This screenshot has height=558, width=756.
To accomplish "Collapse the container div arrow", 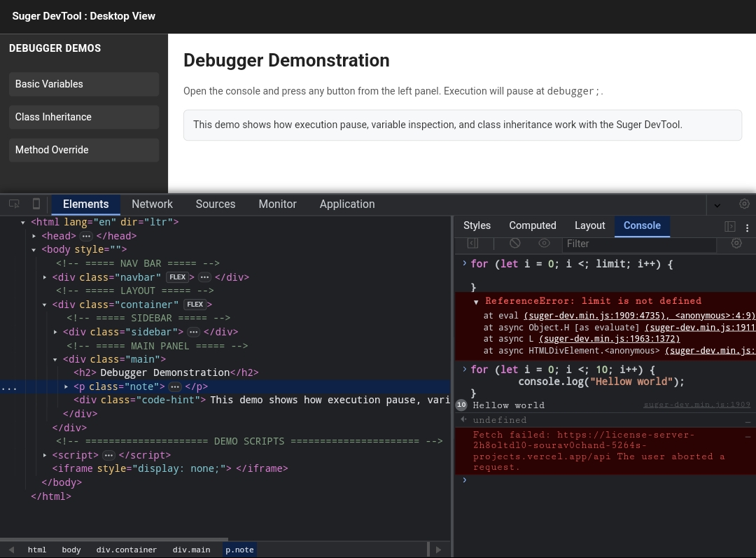I will point(44,305).
